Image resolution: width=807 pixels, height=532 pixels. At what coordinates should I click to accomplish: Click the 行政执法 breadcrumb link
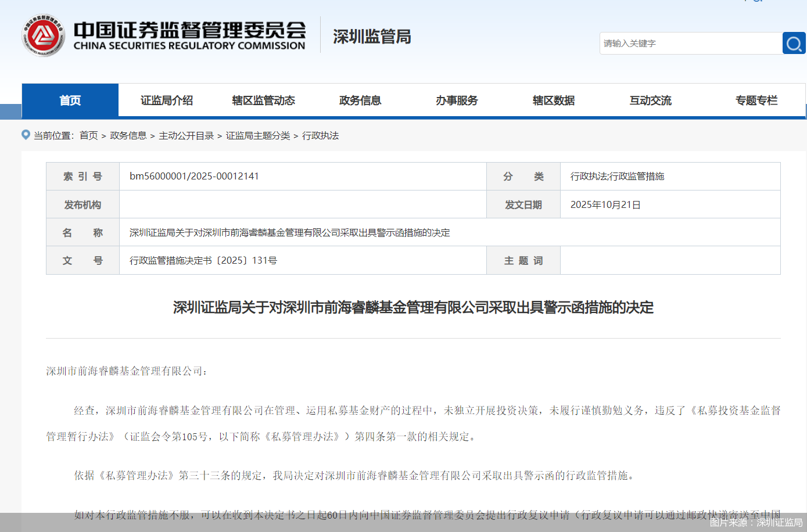[x=320, y=135]
